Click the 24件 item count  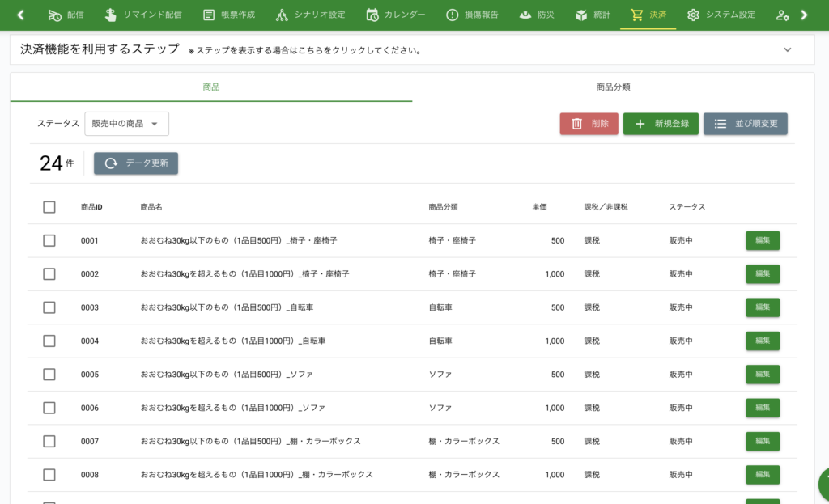point(57,163)
